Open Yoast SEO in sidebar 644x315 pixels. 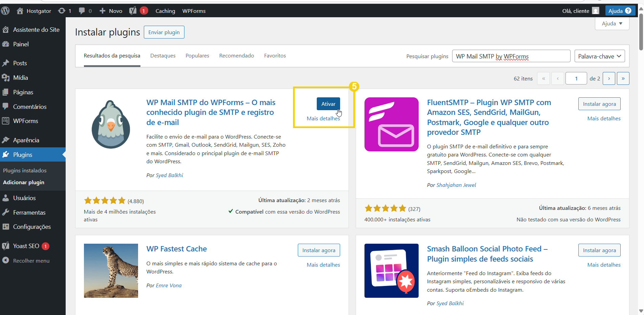[x=33, y=246]
